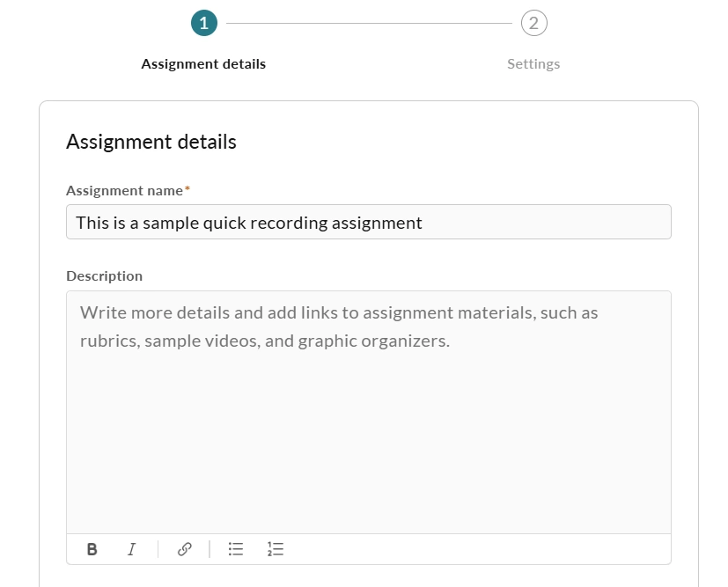Jump to the step 2 circle indicator
Image resolution: width=728 pixels, height=587 pixels.
[x=534, y=23]
